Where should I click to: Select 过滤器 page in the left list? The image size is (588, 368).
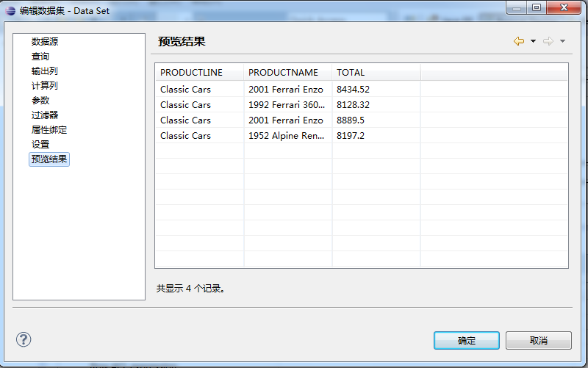(45, 115)
